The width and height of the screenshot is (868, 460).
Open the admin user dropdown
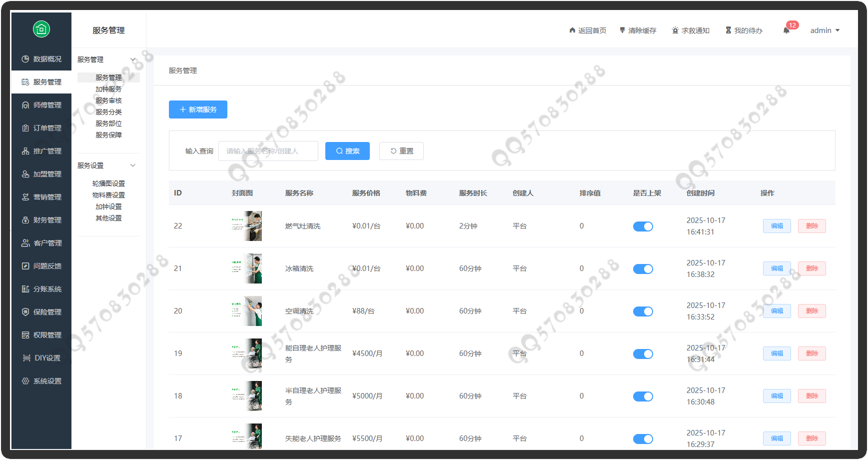pos(825,30)
